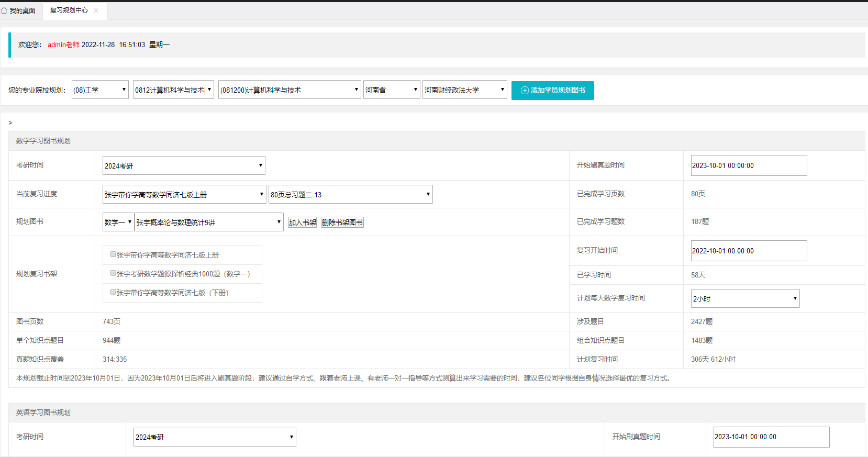
Task: Click the 复习开始时间 date input
Action: click(749, 251)
